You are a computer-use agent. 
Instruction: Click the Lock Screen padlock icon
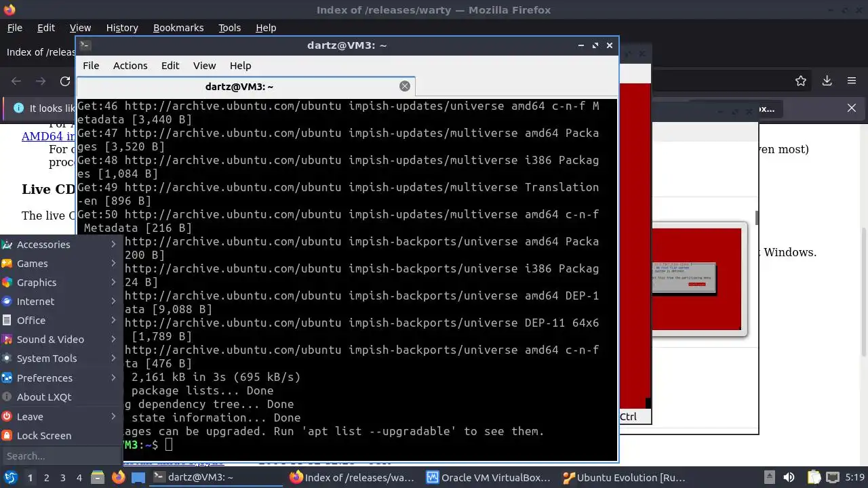pos(7,435)
